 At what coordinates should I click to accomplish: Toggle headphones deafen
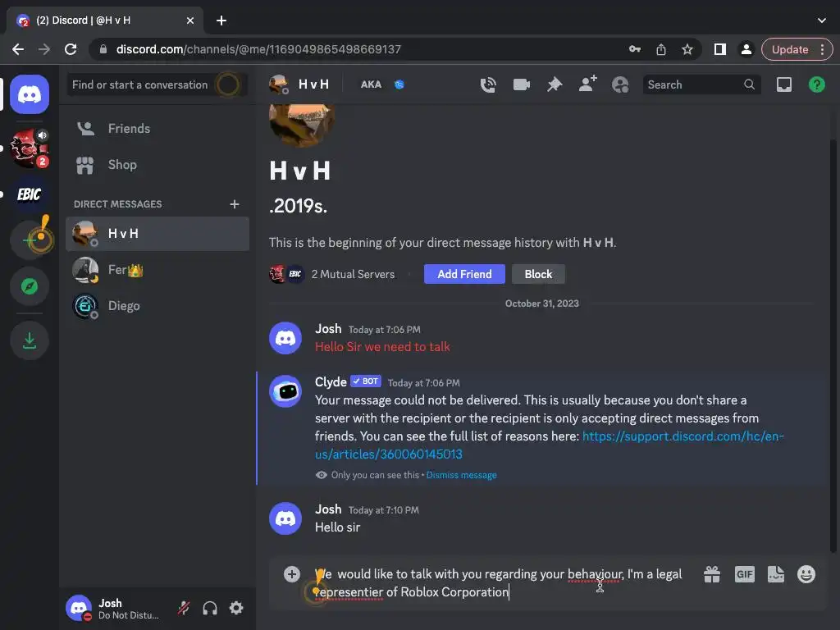click(x=210, y=608)
